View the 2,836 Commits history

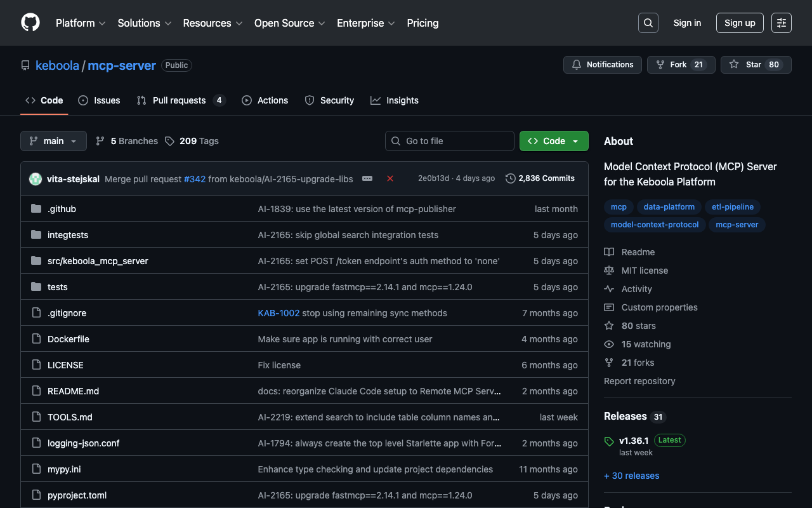[x=540, y=178]
